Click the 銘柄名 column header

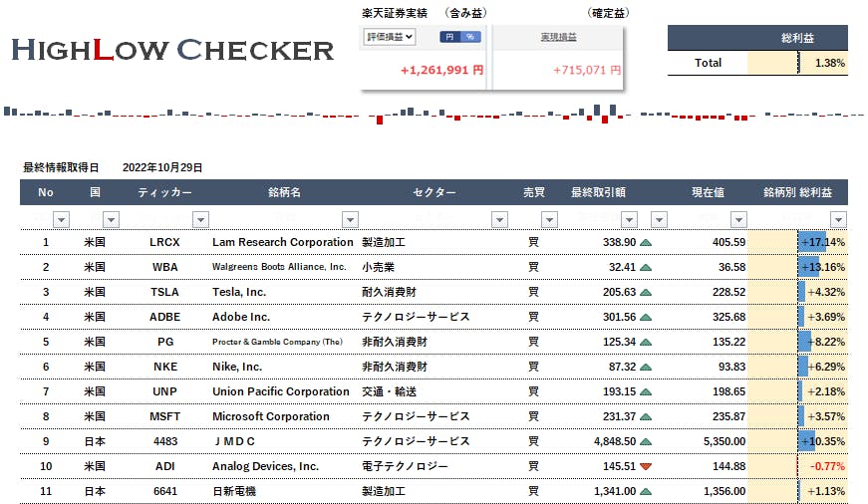[x=284, y=192]
